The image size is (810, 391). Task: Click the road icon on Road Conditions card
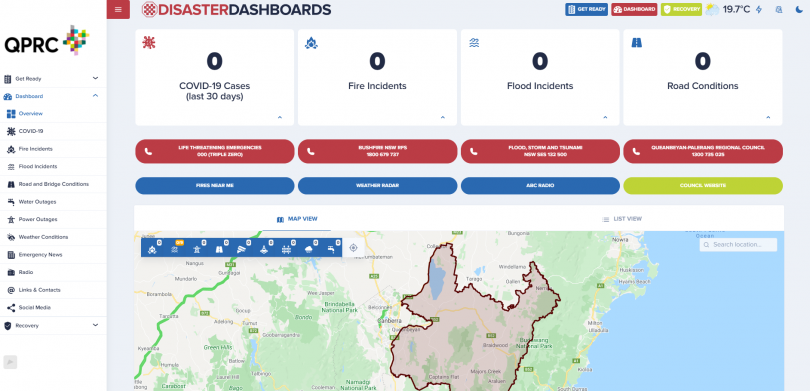[x=636, y=43]
